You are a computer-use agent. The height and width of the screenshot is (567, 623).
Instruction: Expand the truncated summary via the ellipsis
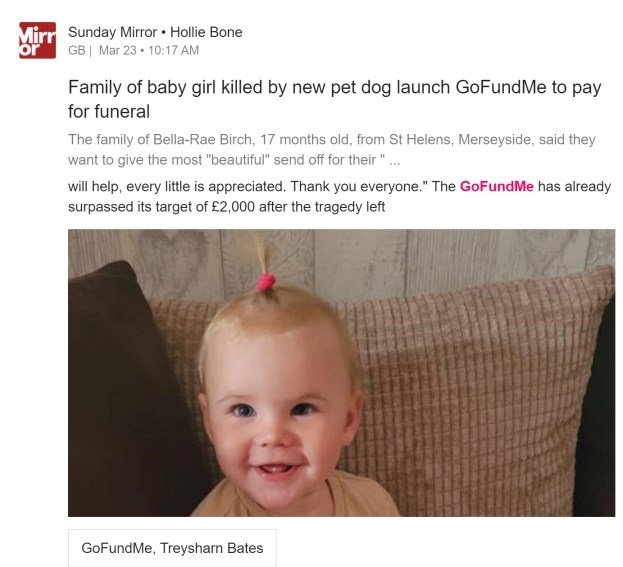tap(395, 161)
